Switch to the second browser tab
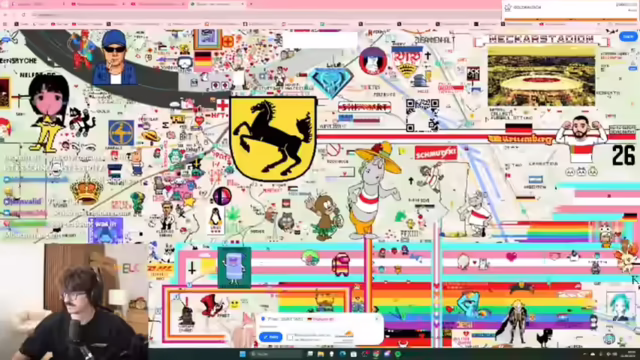This screenshot has height=360, width=640. tap(98, 4)
